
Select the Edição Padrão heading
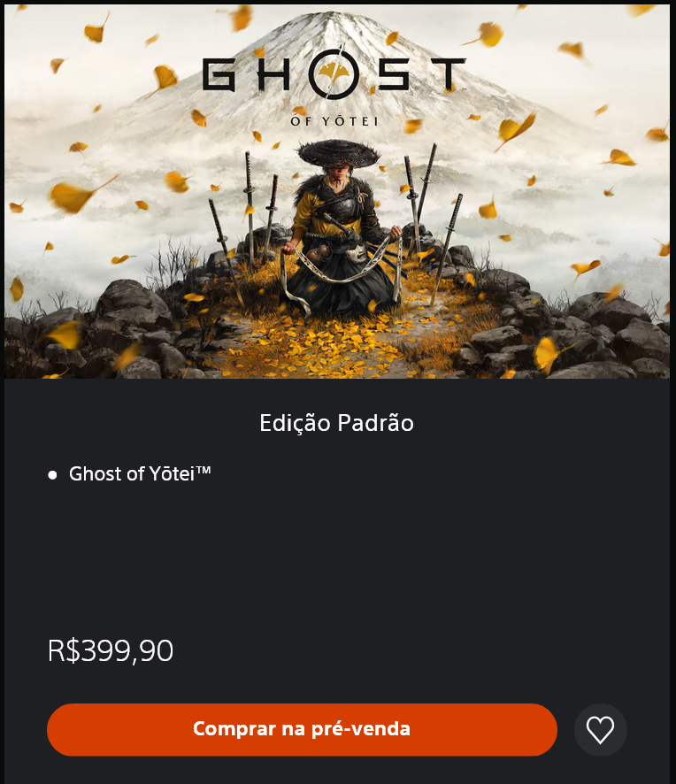click(336, 423)
